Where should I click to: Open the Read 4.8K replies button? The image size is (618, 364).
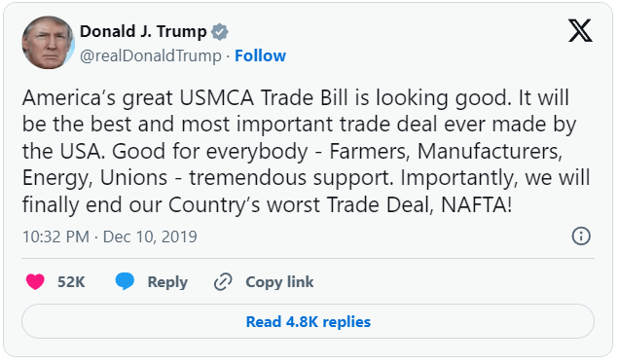[308, 321]
